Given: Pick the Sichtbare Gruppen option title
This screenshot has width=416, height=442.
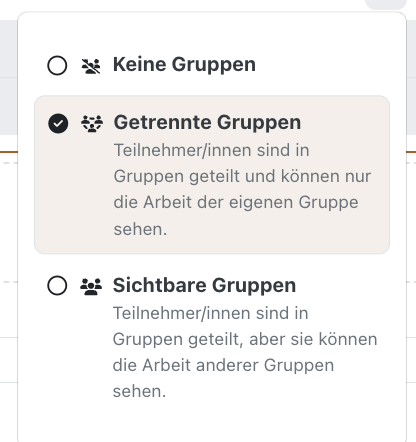Looking at the screenshot, I should (204, 285).
